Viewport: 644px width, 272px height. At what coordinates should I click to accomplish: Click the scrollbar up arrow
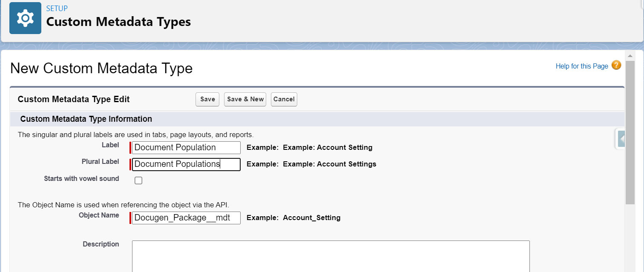pos(630,55)
